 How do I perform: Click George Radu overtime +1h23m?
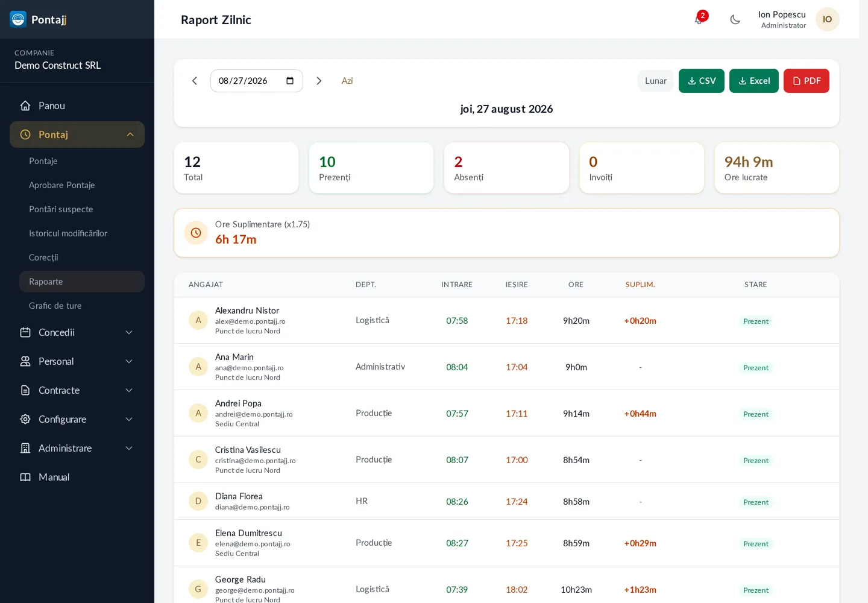tap(640, 590)
